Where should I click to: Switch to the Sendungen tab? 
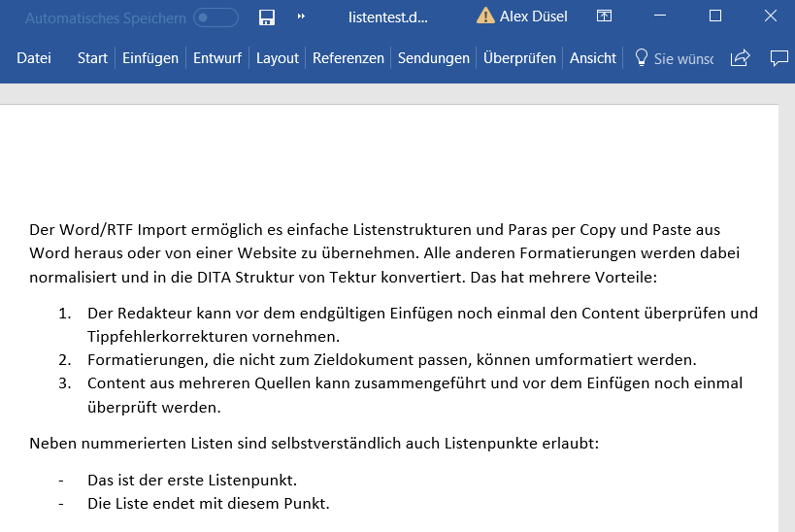click(433, 58)
